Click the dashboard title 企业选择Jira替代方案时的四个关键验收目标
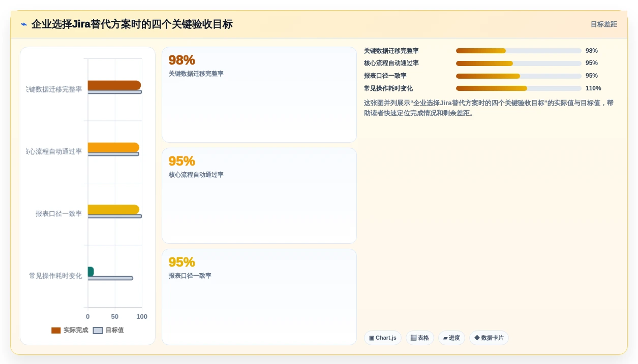 point(132,24)
